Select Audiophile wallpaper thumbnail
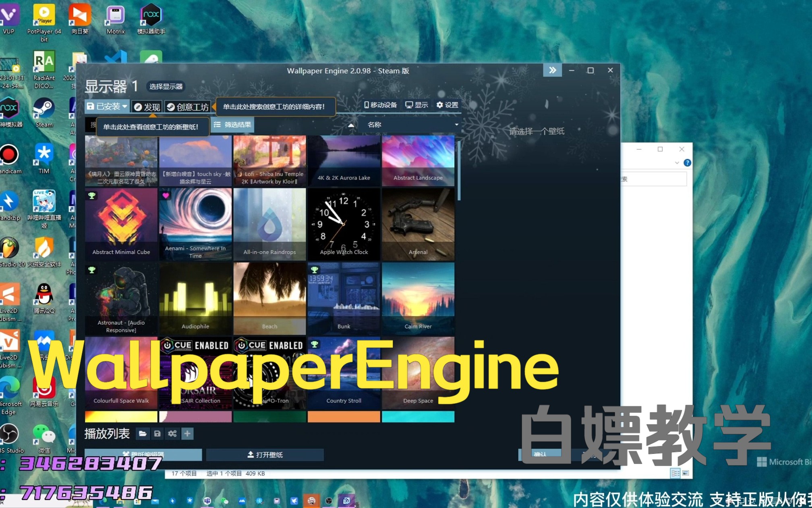Image resolution: width=812 pixels, height=508 pixels. click(195, 298)
